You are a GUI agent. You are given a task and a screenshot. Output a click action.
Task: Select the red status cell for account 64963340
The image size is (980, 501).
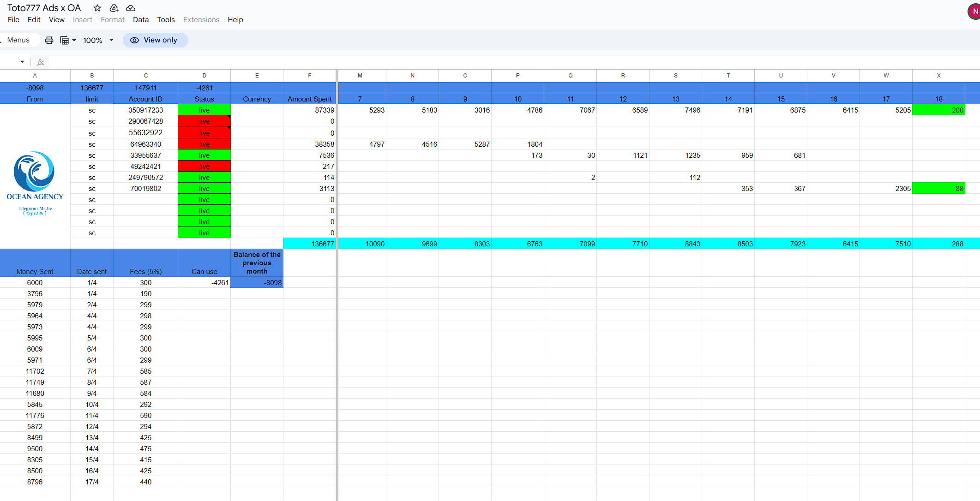204,144
